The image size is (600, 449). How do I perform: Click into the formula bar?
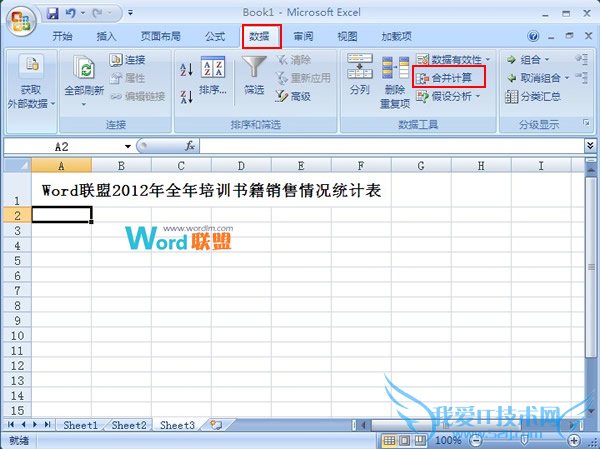[391, 146]
